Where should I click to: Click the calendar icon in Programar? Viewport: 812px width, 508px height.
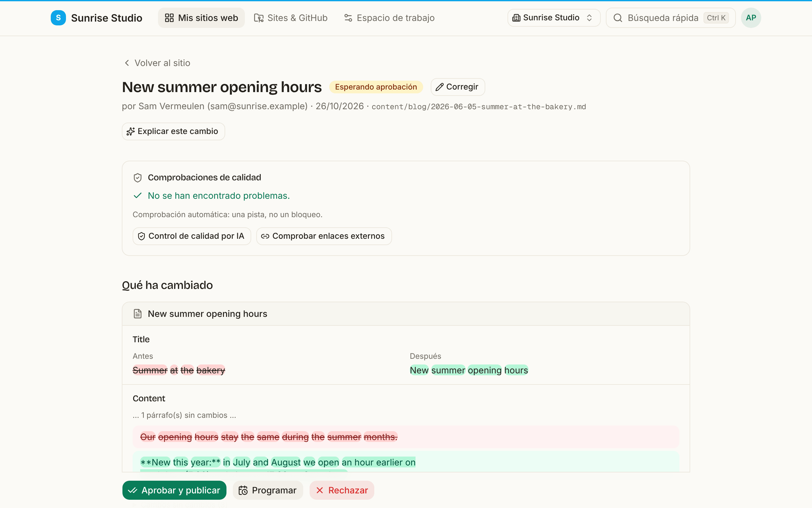tap(243, 491)
